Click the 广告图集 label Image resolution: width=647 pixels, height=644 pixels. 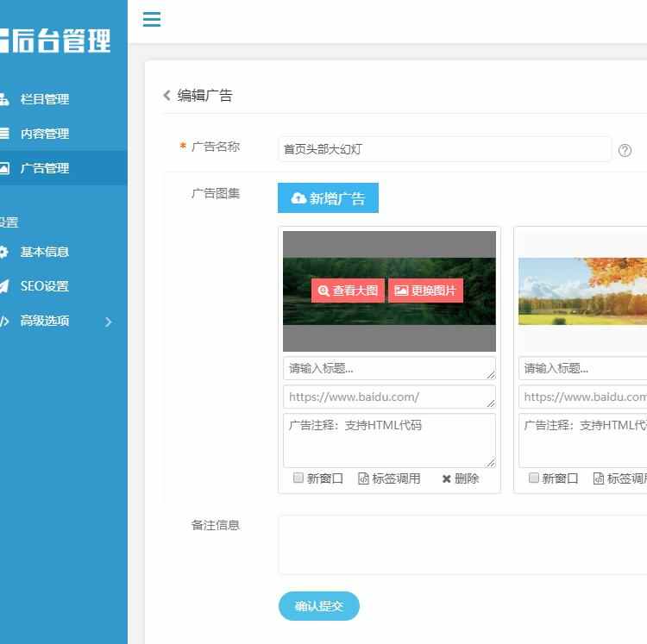216,193
